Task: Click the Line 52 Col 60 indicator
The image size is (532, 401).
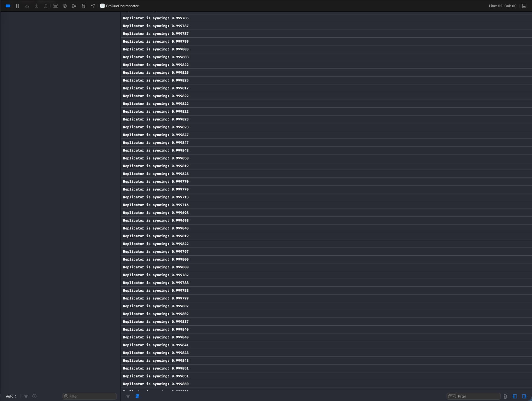Action: (x=502, y=6)
